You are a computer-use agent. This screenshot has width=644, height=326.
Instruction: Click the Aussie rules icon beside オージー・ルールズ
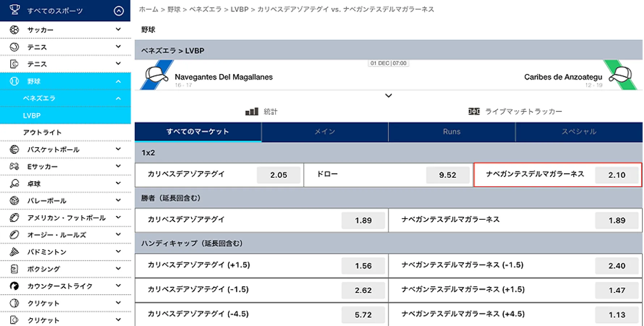(x=14, y=235)
